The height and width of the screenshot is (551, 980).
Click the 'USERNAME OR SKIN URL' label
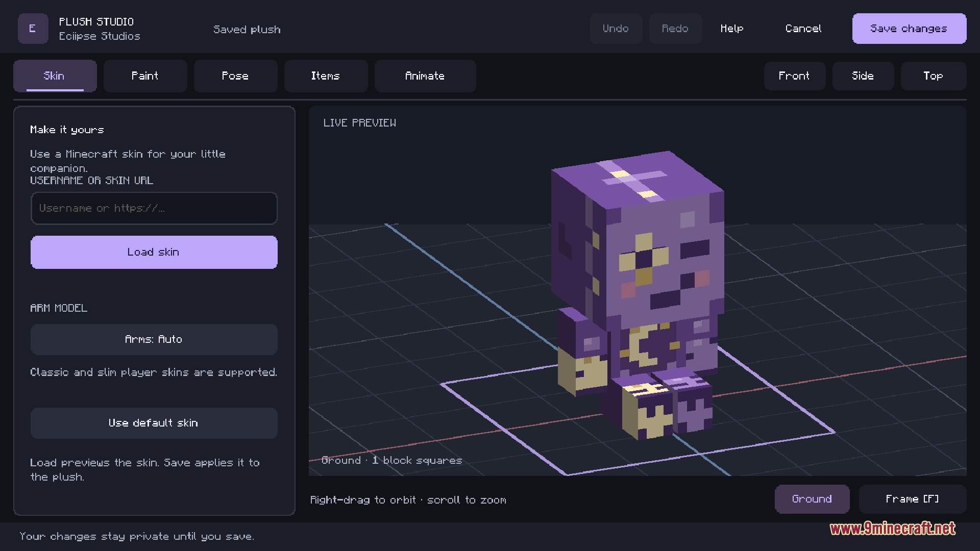[92, 181]
